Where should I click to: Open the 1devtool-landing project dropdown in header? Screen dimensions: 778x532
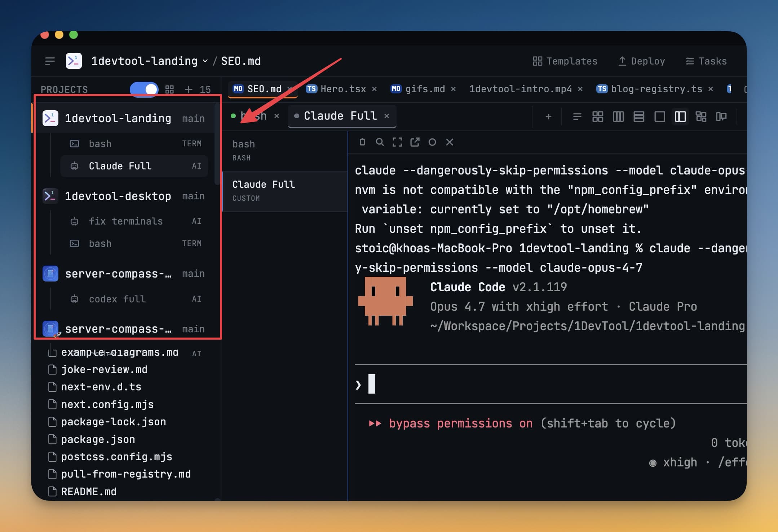coord(150,61)
